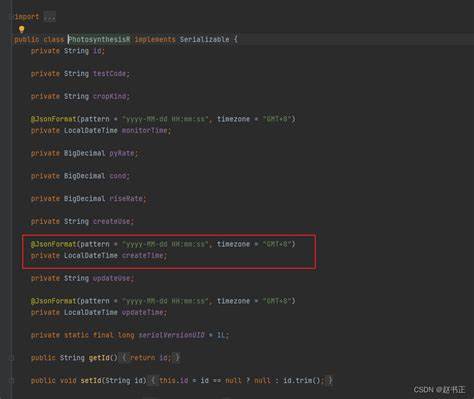Place cursor on PhotosynthesisR class name
The image size is (474, 399).
[99, 39]
